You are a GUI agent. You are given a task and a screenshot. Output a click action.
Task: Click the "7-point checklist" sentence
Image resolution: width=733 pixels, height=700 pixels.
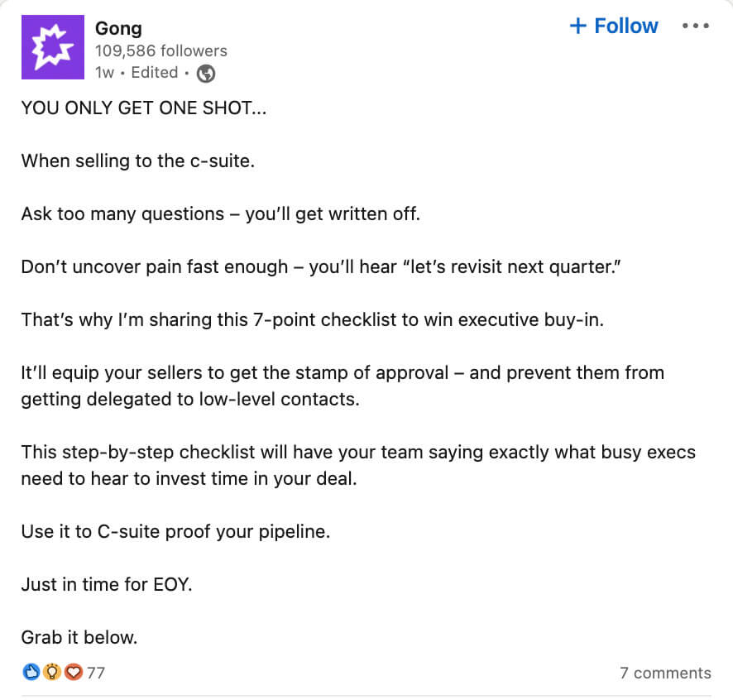[313, 319]
